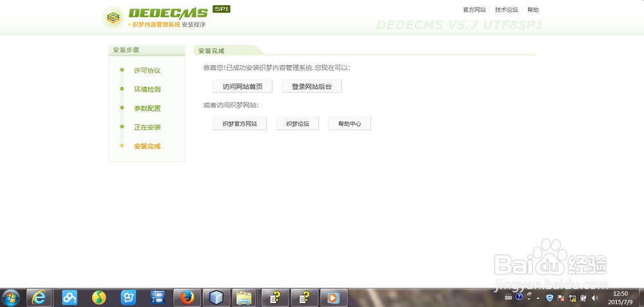This screenshot has width=644, height=307.
Task: Select 环境检测 step in sidebar
Action: pyautogui.click(x=147, y=89)
